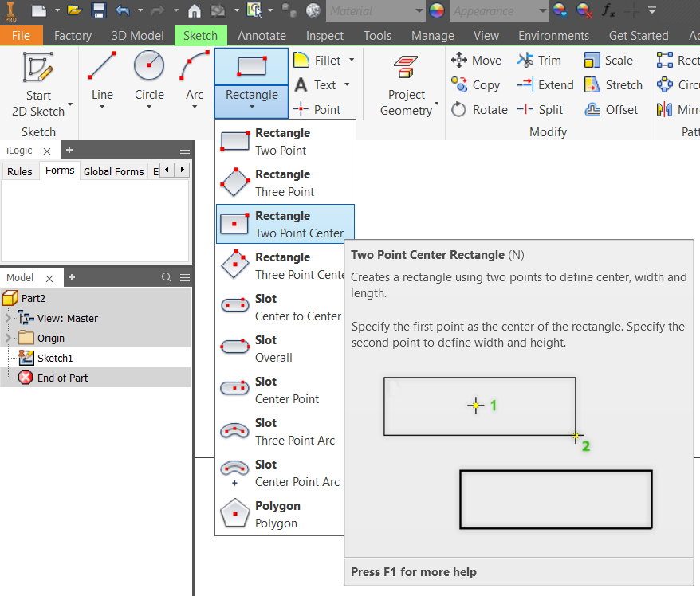Select the Fillet tool
The image size is (700, 596).
point(321,60)
